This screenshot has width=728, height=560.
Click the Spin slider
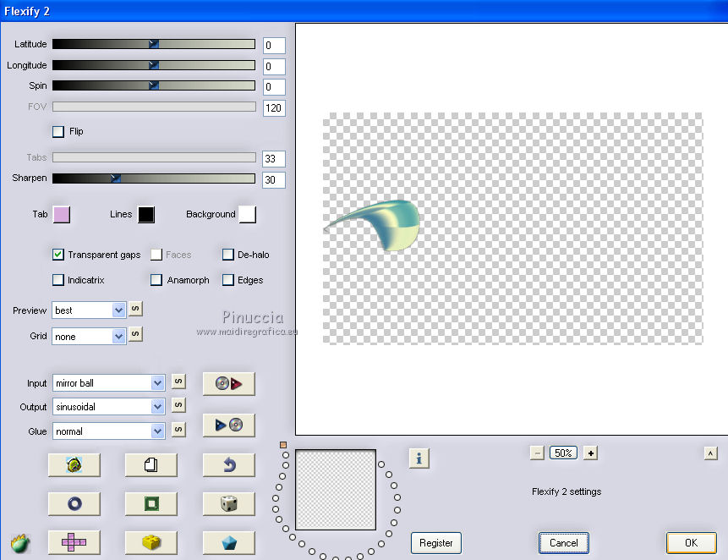click(154, 85)
